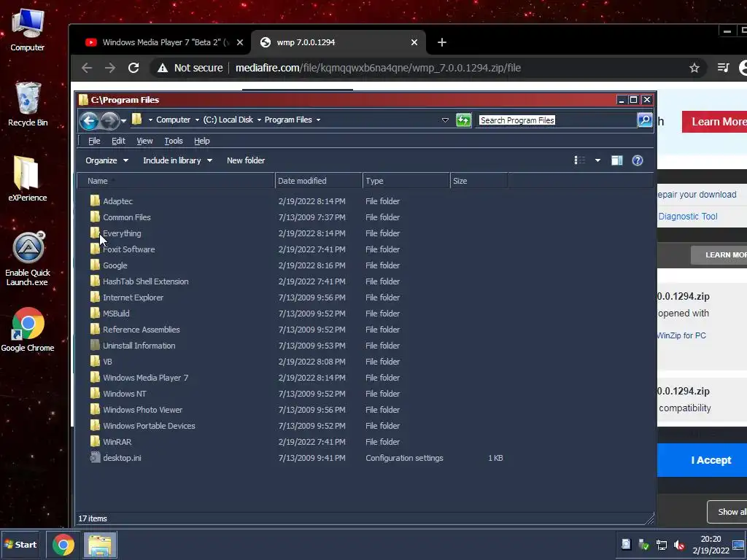The width and height of the screenshot is (747, 560).
Task: Switch to Windows Media Player 7 Beta 2 tab
Action: click(x=165, y=42)
